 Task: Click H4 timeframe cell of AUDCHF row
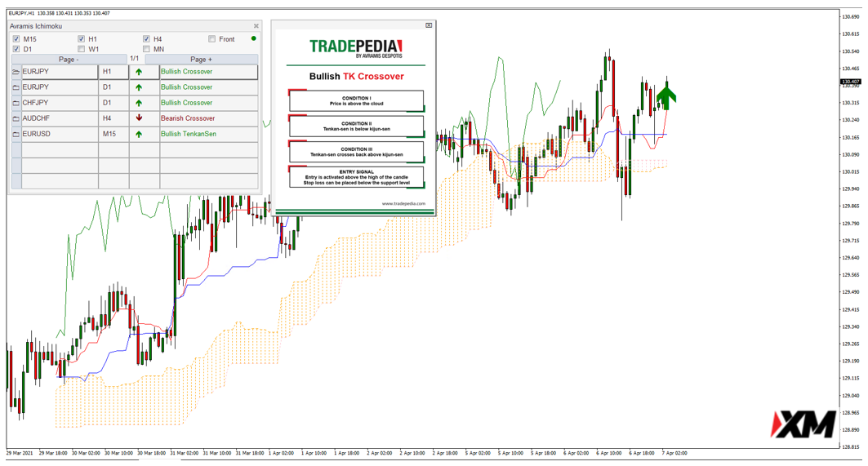pyautogui.click(x=114, y=118)
